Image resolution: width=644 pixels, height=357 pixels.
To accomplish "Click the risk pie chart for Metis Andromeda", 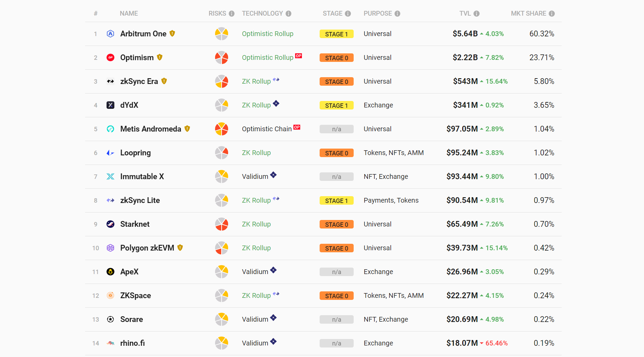I will [222, 129].
